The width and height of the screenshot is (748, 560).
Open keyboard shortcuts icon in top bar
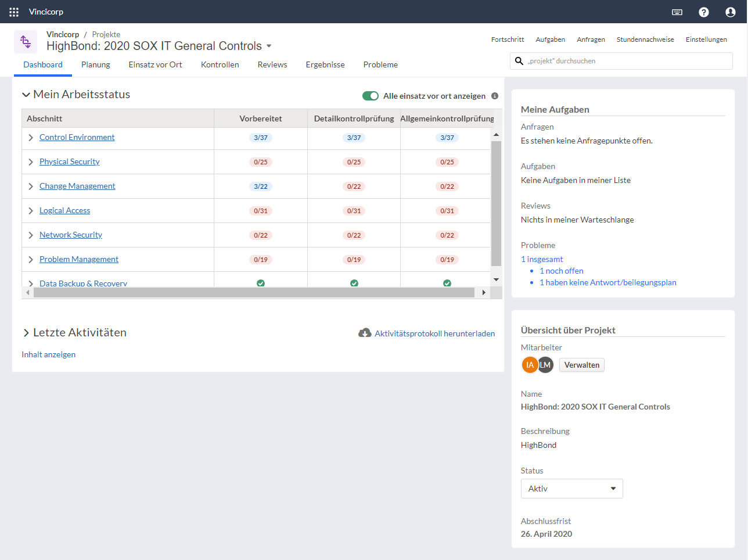(x=677, y=12)
